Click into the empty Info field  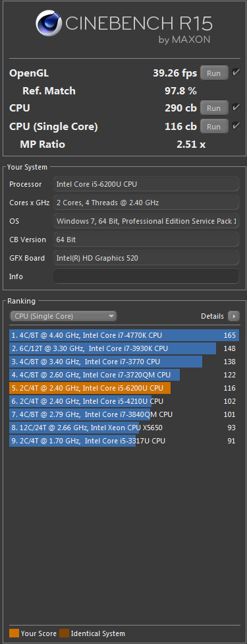click(x=146, y=276)
